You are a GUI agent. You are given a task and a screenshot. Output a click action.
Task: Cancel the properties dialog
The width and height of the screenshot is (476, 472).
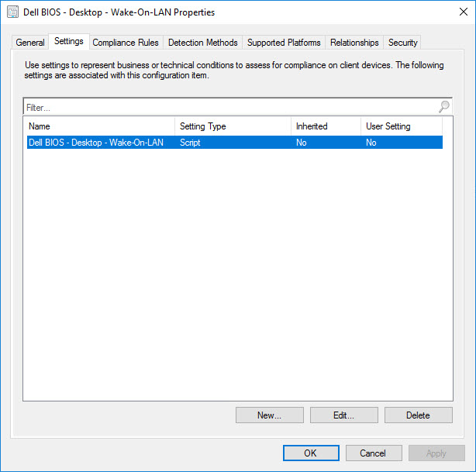(373, 453)
